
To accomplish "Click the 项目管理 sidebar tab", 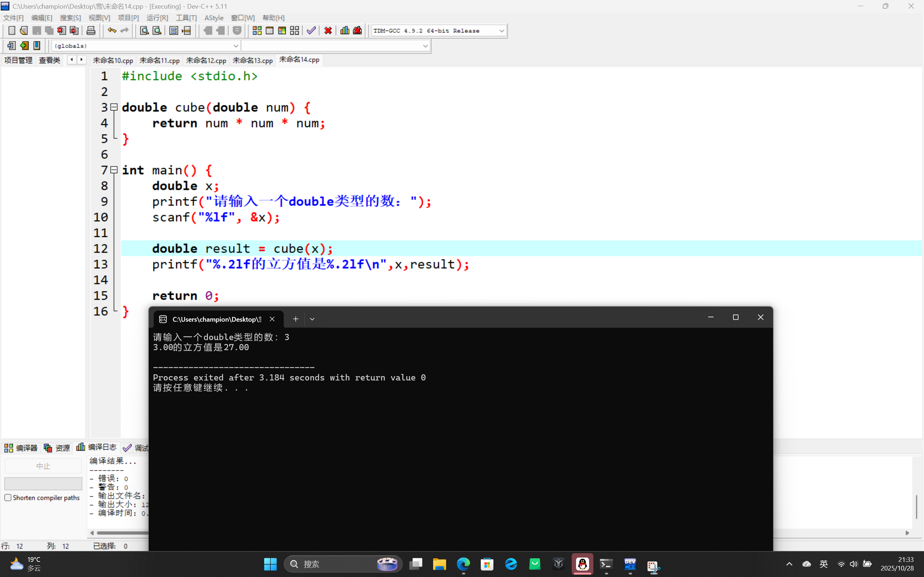I will pyautogui.click(x=18, y=60).
